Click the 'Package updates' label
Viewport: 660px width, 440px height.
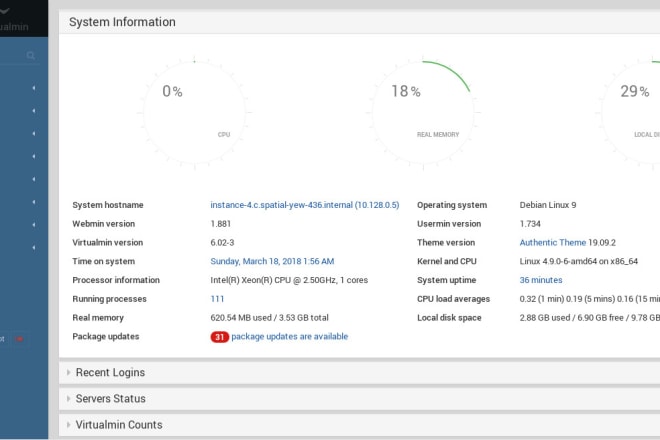click(x=106, y=336)
